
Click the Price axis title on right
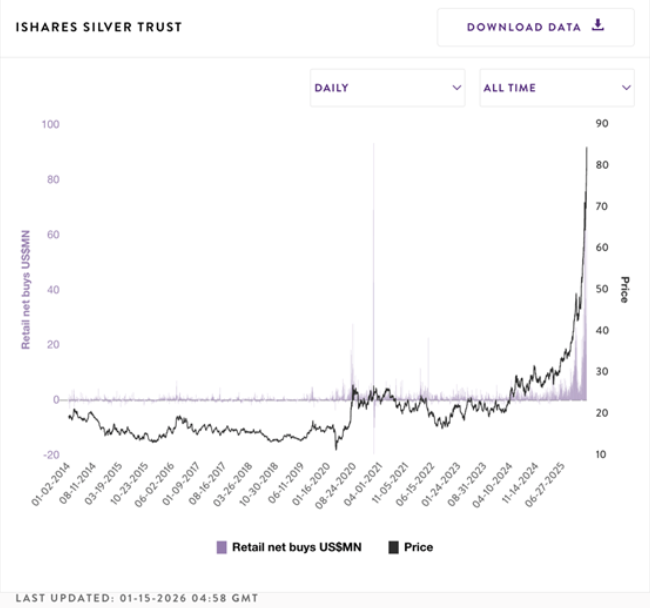tap(624, 289)
